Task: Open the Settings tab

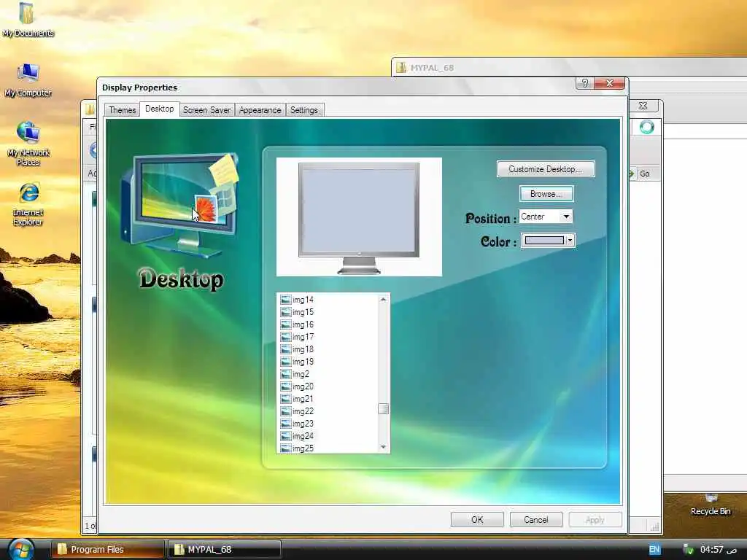Action: [x=304, y=110]
